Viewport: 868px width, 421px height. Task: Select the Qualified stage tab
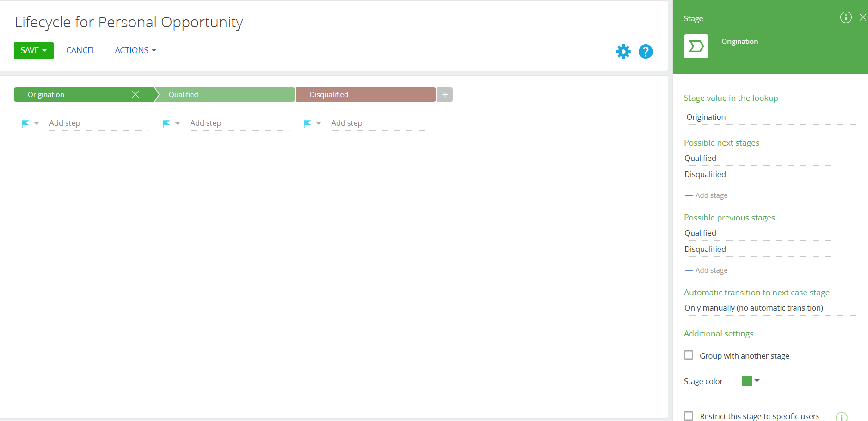[225, 94]
